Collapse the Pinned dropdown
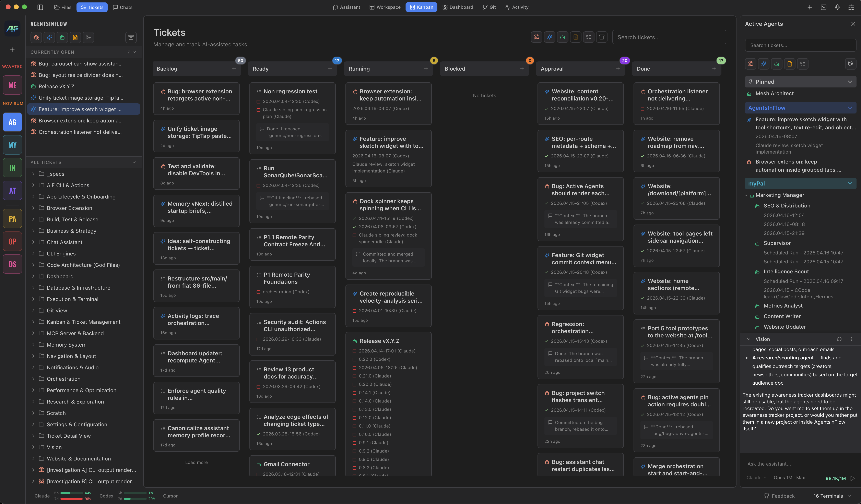The image size is (861, 504). click(x=850, y=82)
